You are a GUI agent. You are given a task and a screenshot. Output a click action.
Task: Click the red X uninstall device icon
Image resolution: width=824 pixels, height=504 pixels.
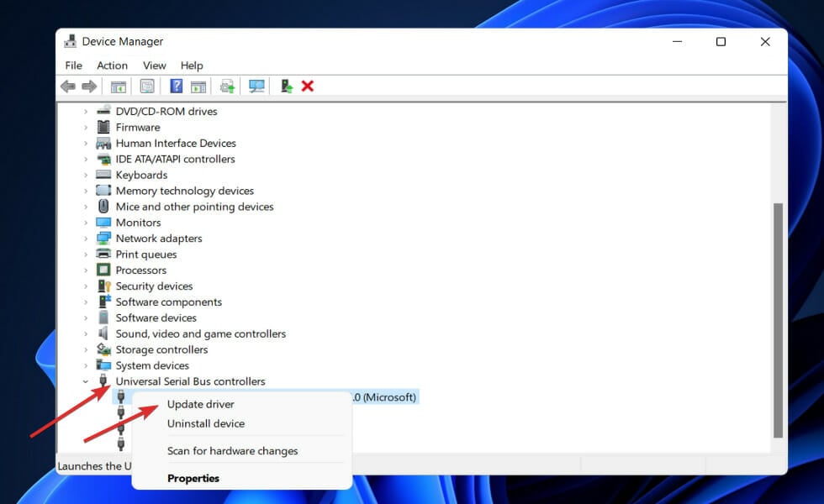click(x=308, y=87)
